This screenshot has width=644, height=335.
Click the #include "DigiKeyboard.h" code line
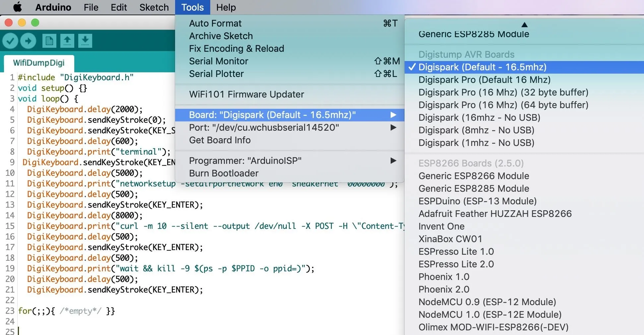click(76, 77)
